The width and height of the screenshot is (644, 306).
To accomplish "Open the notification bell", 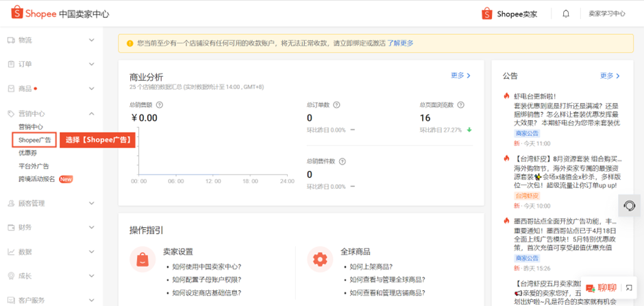I will 566,14.
